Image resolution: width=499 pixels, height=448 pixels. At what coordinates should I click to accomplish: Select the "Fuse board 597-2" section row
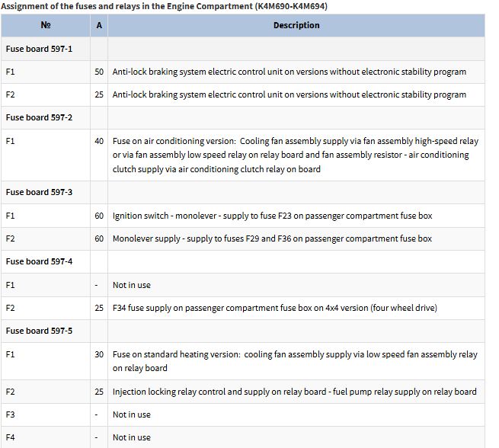click(39, 118)
